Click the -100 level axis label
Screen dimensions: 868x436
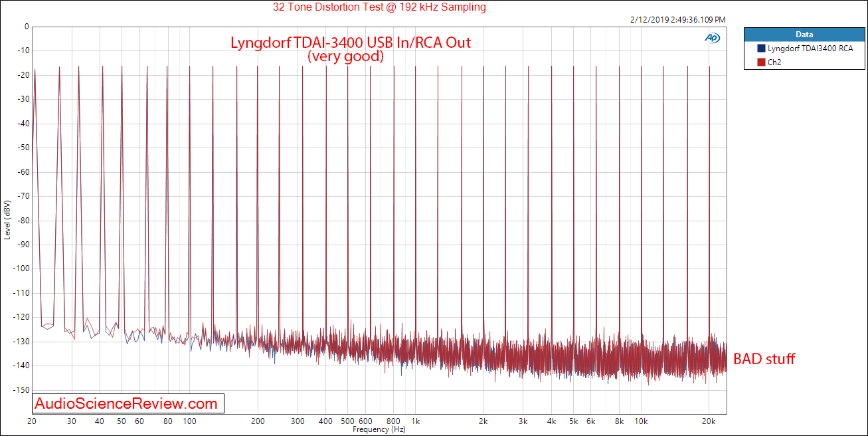click(x=21, y=269)
